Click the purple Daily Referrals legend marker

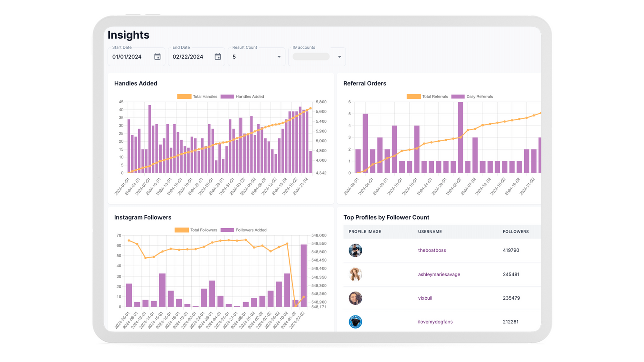[457, 96]
